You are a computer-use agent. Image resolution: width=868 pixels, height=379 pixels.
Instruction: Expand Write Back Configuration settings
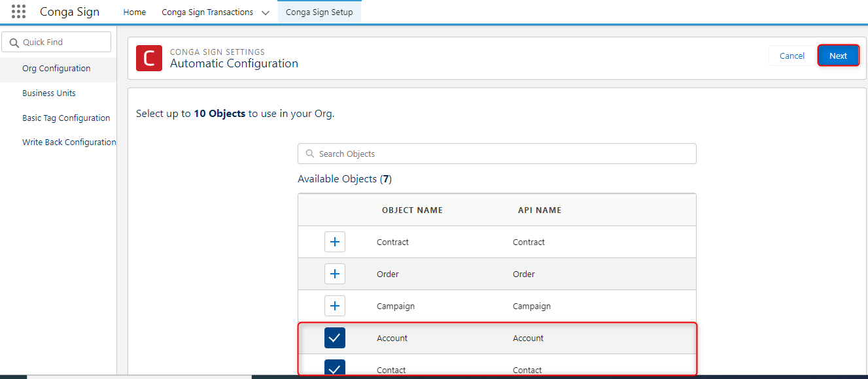tap(69, 142)
